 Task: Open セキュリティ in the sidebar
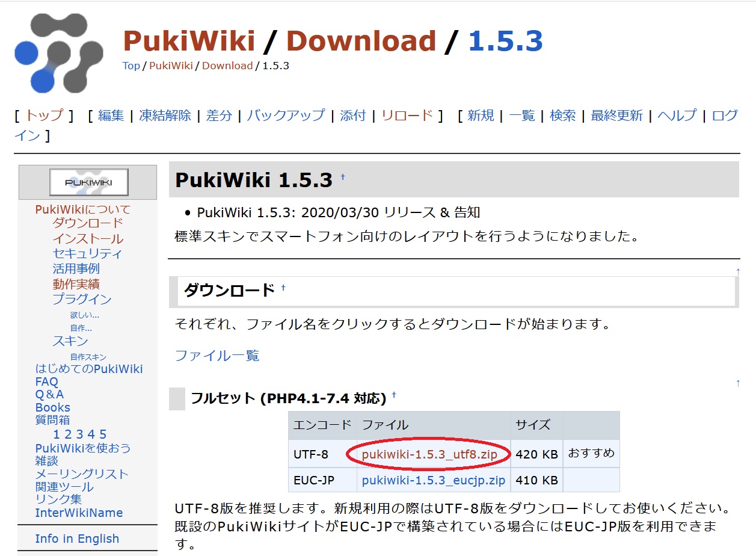point(87,254)
